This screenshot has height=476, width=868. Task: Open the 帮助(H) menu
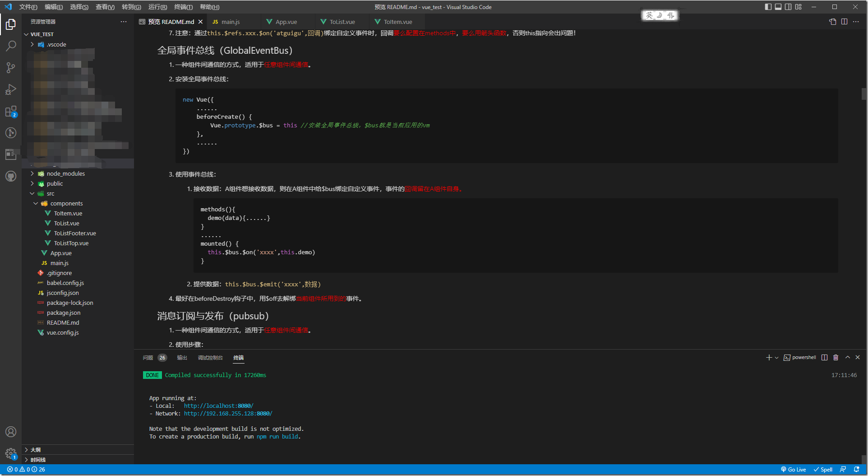click(x=209, y=7)
